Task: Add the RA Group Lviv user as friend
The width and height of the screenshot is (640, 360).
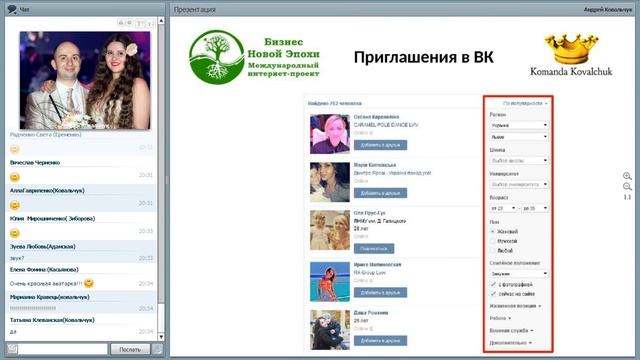Action: coord(380,292)
